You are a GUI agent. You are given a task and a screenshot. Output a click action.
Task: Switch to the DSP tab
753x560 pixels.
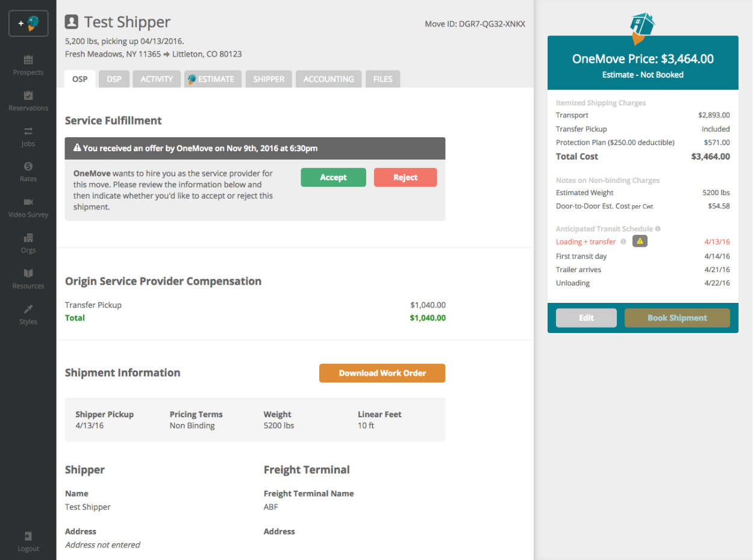tap(114, 79)
